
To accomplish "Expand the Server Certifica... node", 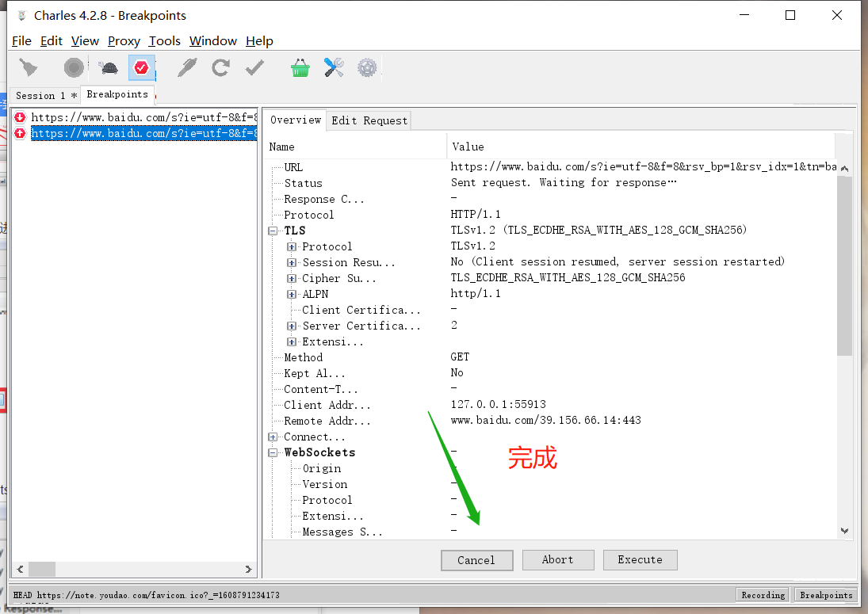I will tap(291, 326).
